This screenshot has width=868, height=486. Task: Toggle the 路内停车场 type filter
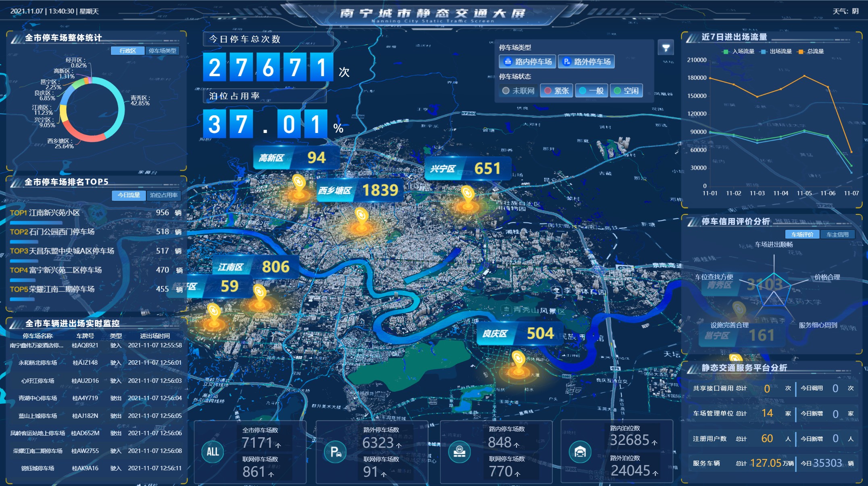pyautogui.click(x=528, y=62)
